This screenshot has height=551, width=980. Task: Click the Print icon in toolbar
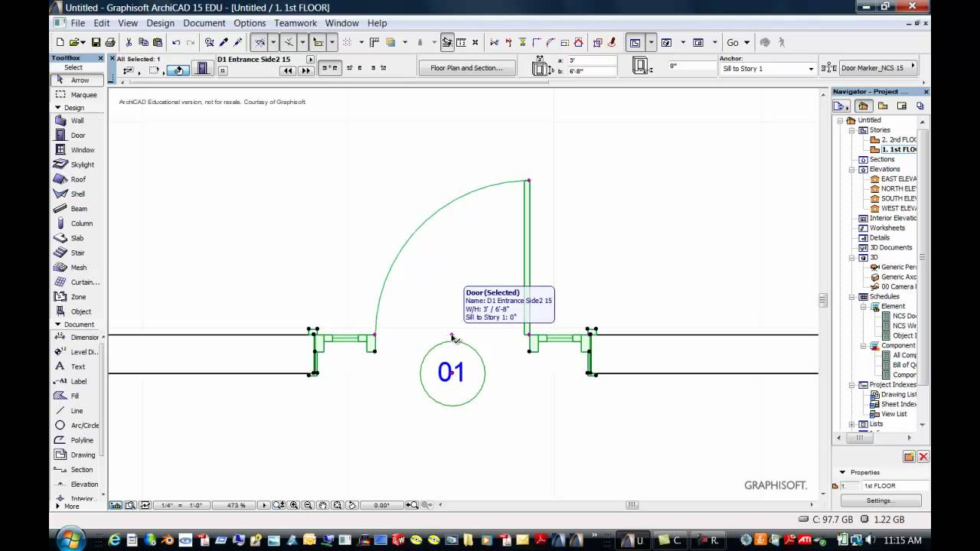110,43
